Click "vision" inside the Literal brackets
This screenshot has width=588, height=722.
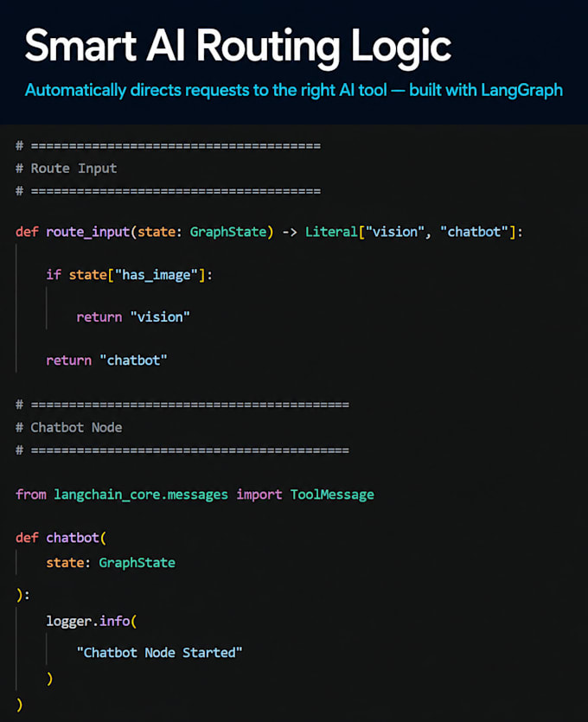pyautogui.click(x=394, y=232)
